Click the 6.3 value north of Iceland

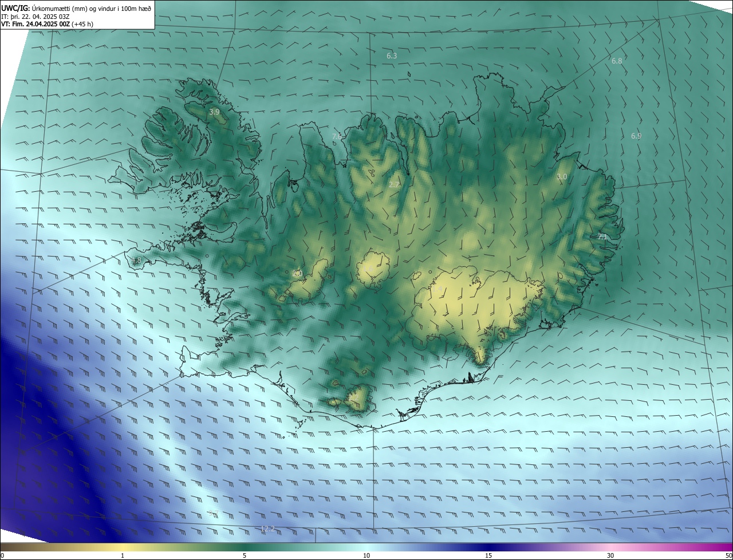point(392,56)
